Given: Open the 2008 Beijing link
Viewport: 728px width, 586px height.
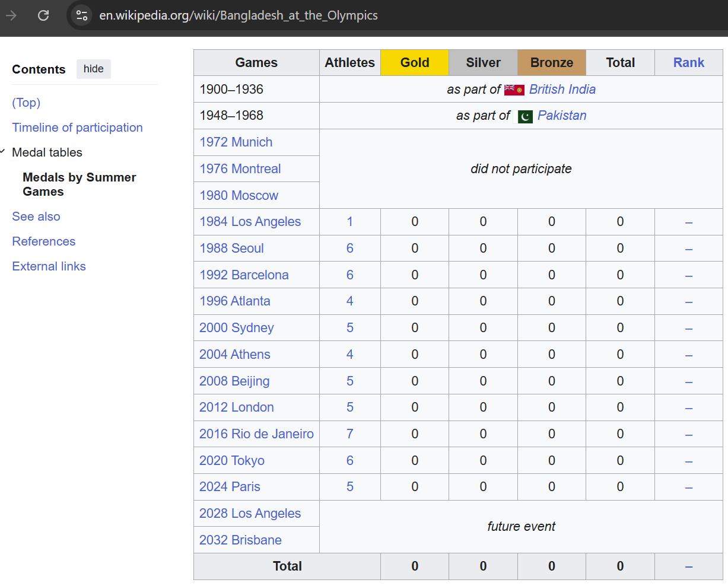Looking at the screenshot, I should point(234,381).
